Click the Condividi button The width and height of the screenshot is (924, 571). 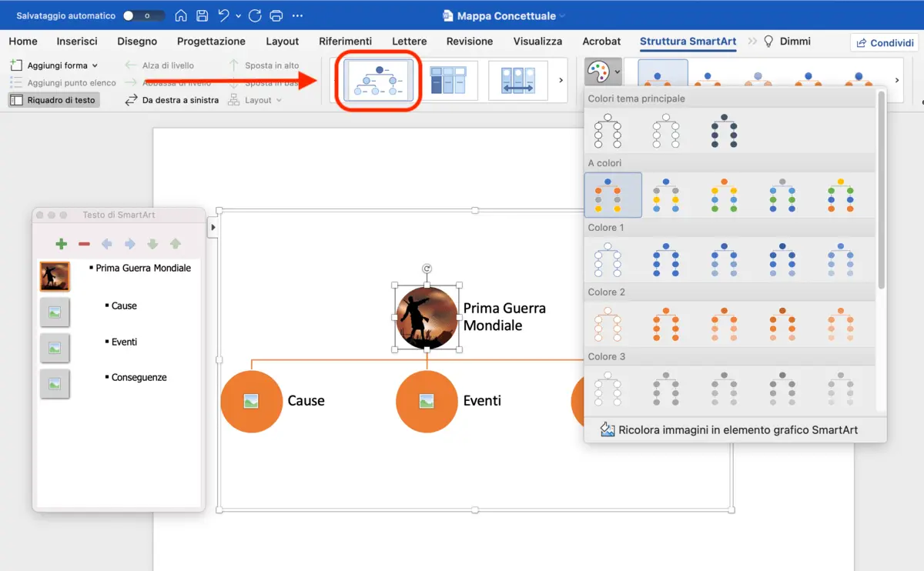tap(883, 42)
